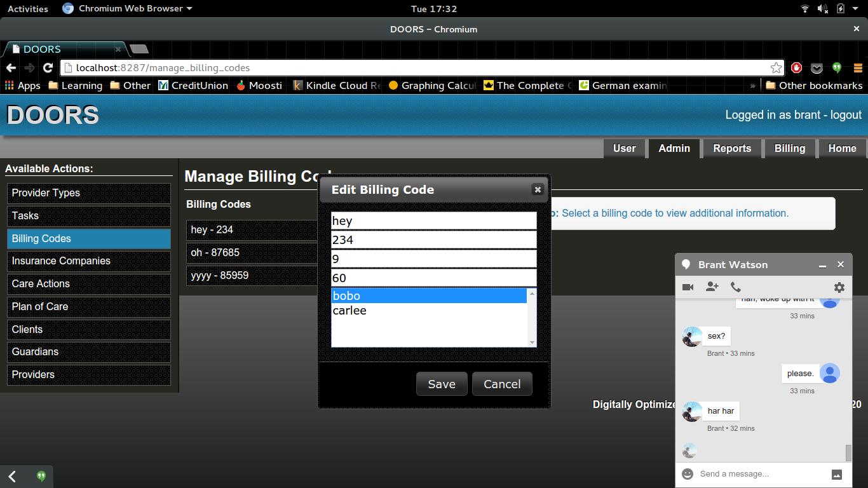Start a phone call in the chat window
868x488 pixels.
(736, 287)
